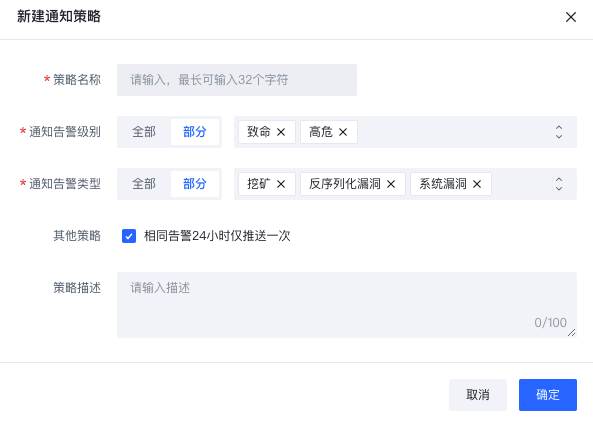Focus the 策略描述 text area
Viewport: 593px width, 423px height.
pos(347,305)
